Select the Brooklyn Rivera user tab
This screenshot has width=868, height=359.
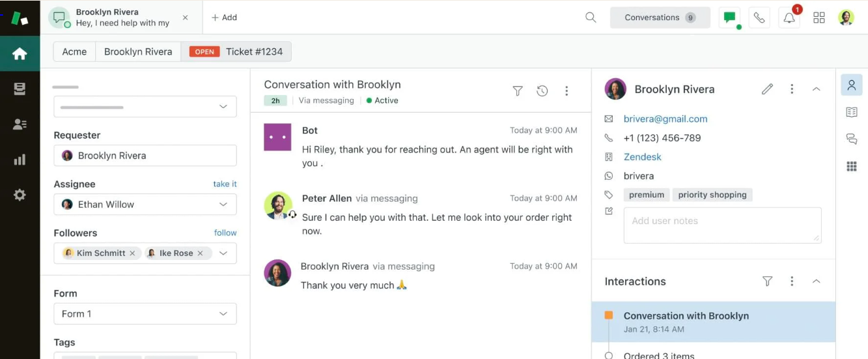tap(138, 51)
